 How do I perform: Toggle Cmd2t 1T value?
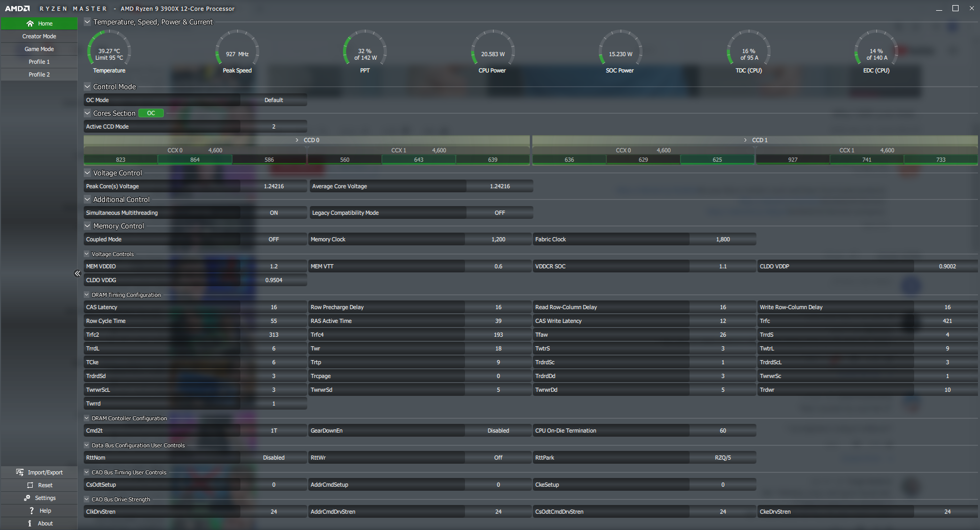pyautogui.click(x=274, y=431)
